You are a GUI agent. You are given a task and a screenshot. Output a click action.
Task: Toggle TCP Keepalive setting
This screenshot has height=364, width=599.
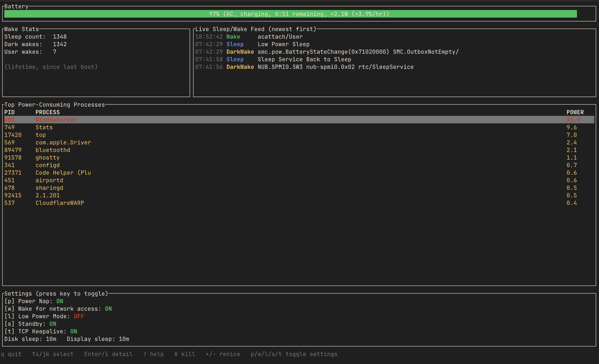pyautogui.click(x=41, y=331)
